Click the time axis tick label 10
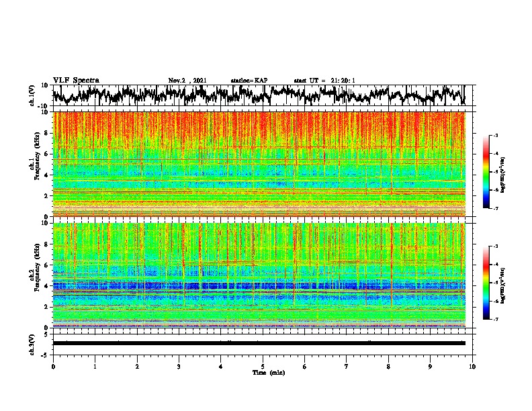Screen dimensions: 532x411 coord(472,367)
